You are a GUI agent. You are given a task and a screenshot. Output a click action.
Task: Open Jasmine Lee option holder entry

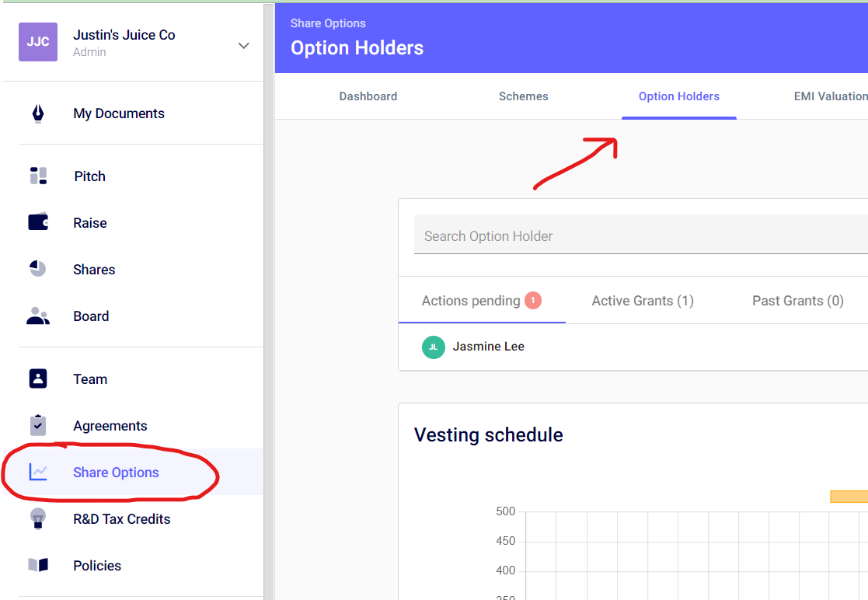coord(489,347)
